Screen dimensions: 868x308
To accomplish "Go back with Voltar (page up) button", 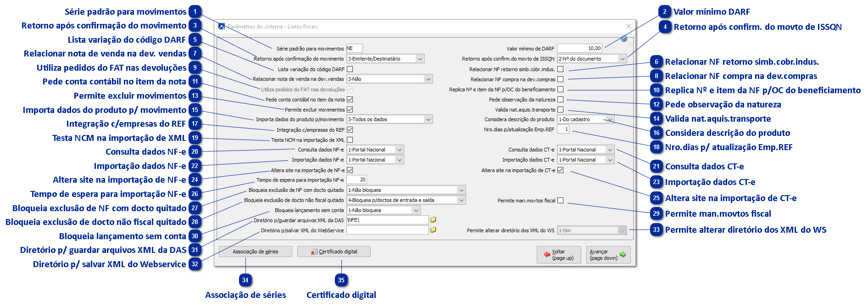I will [559, 255].
